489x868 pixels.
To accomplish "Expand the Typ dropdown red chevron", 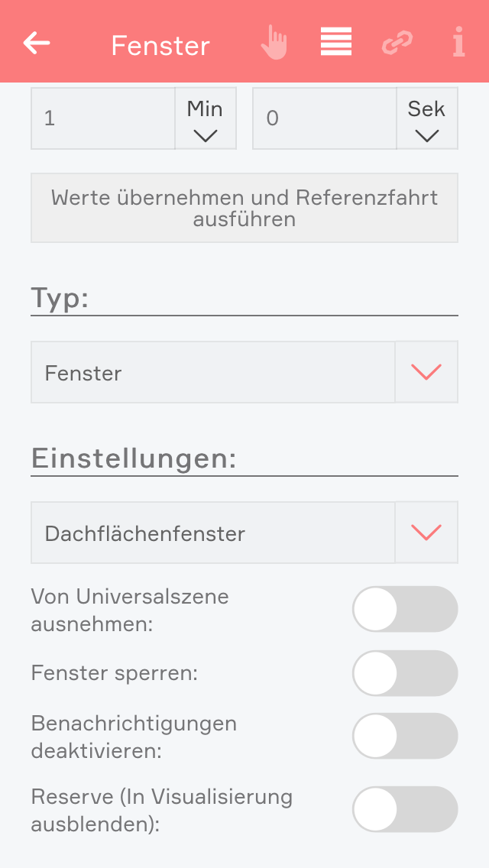I will [426, 372].
